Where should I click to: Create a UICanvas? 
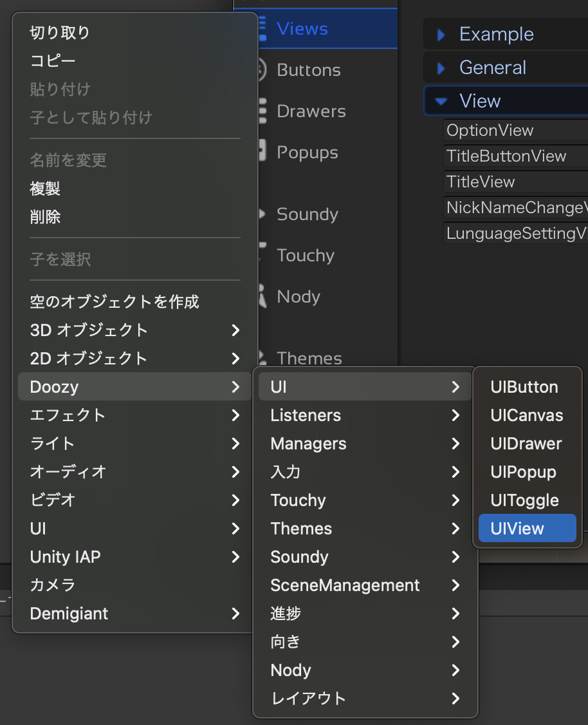(527, 415)
